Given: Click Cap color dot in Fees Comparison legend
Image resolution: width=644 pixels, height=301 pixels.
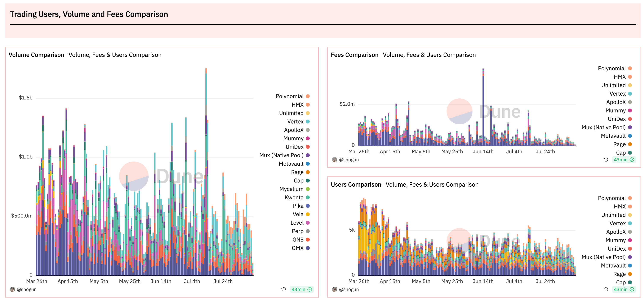Looking at the screenshot, I should coord(630,152).
